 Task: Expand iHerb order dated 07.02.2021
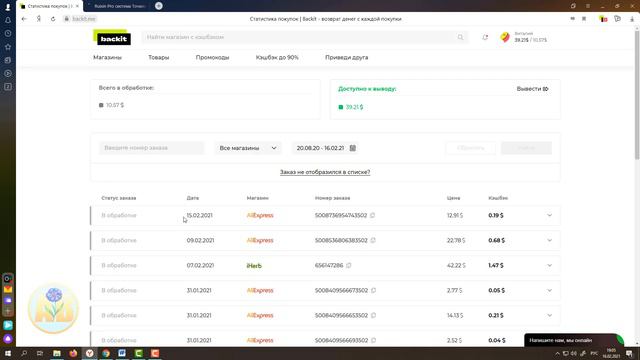[x=549, y=265]
